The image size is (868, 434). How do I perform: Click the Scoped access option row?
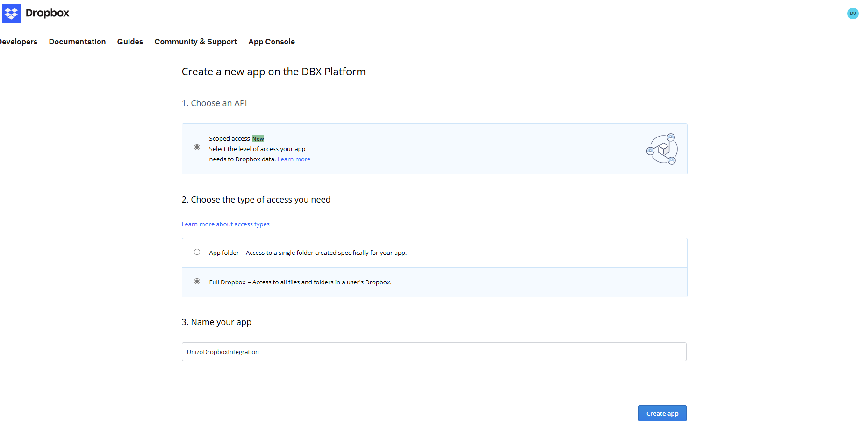click(434, 149)
